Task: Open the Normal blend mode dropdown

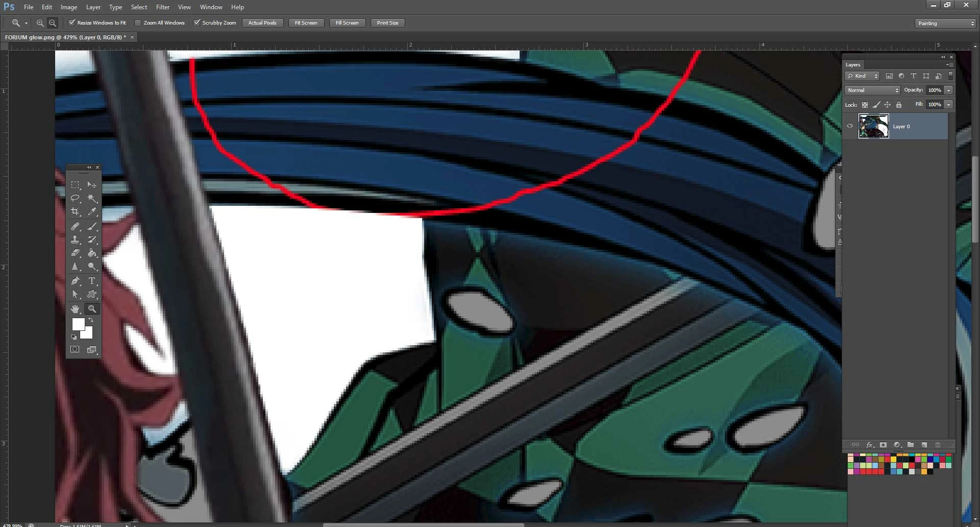Action: 872,90
